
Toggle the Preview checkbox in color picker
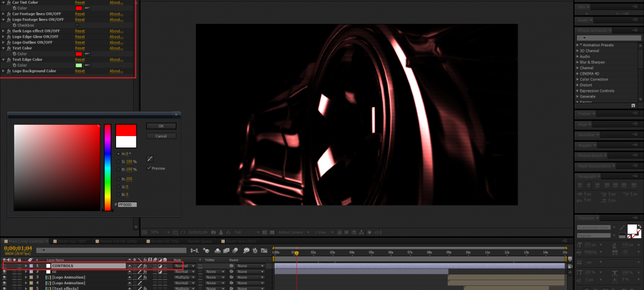(149, 168)
